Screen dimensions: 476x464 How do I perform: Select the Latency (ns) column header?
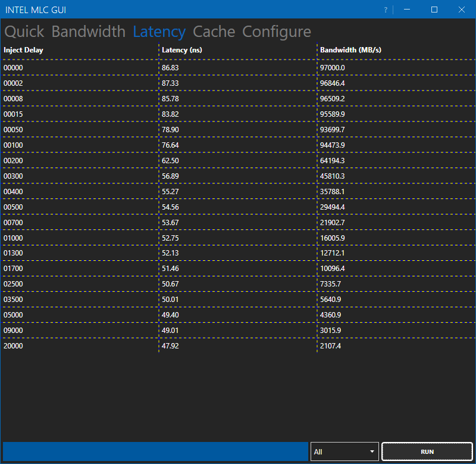point(182,50)
